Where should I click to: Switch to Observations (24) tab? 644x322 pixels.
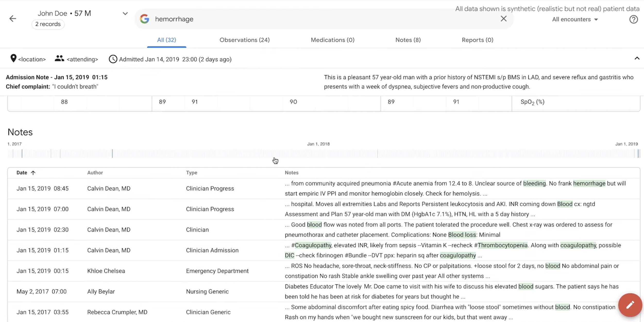click(244, 40)
